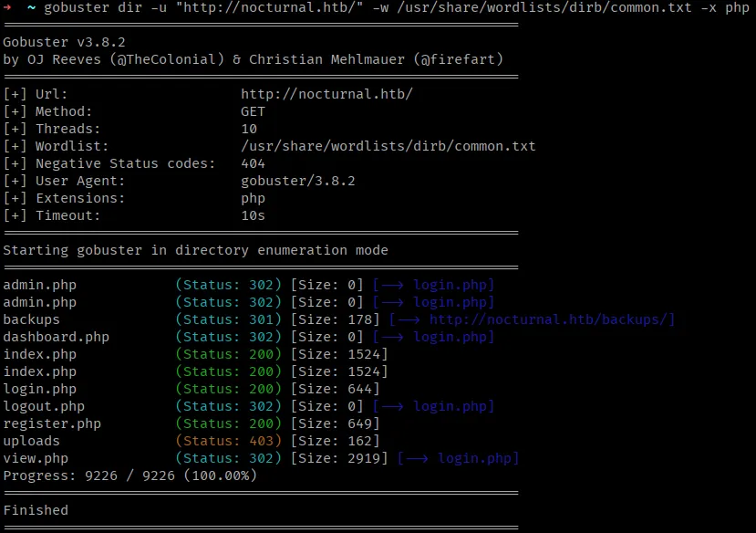Screen dimensions: 756x533
Task: Click login.php redirect in dashboard.php row
Action: (x=450, y=337)
